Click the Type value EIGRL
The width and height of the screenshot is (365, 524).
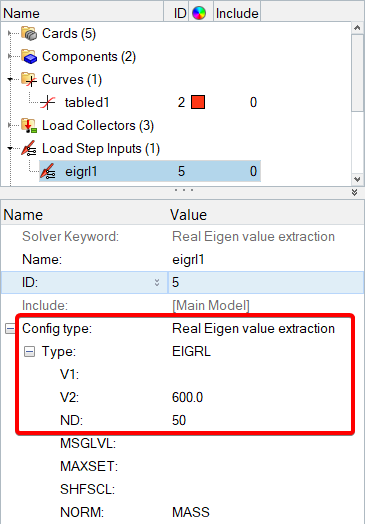[x=192, y=352]
